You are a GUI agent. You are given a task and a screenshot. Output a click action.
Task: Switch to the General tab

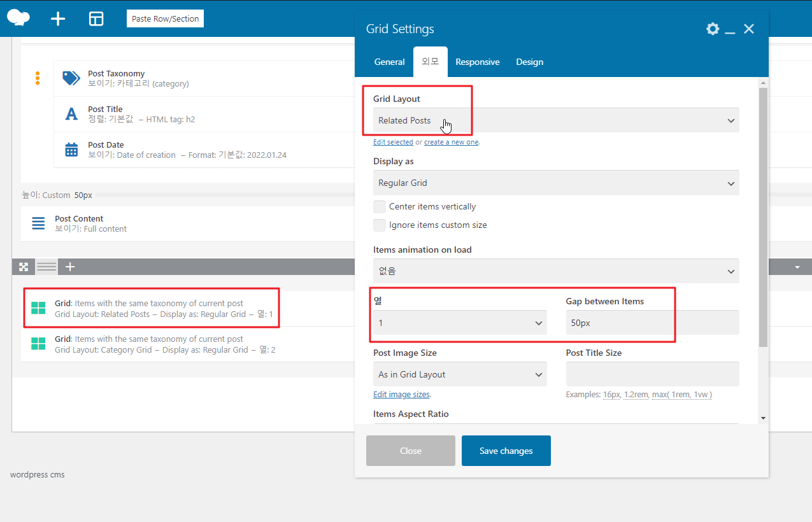tap(389, 62)
